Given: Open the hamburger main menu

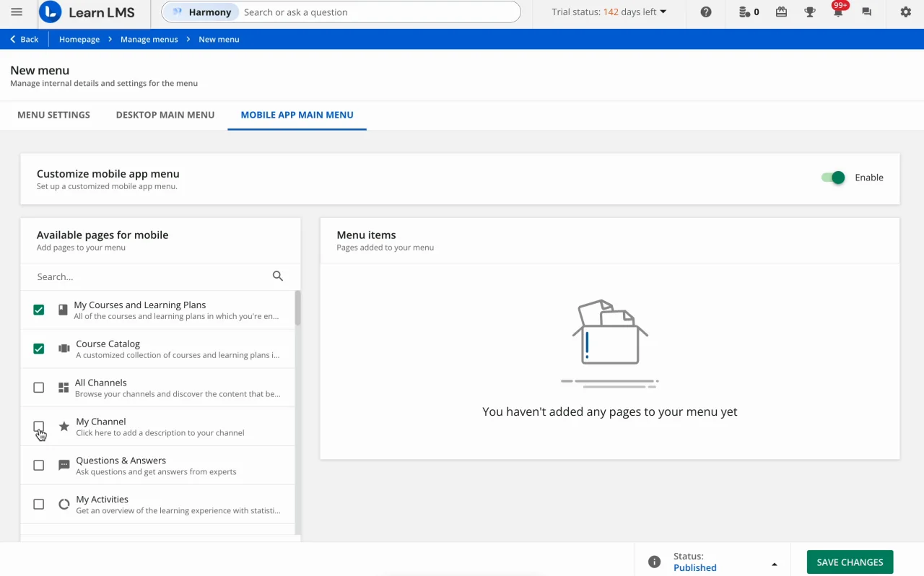Looking at the screenshot, I should [17, 12].
